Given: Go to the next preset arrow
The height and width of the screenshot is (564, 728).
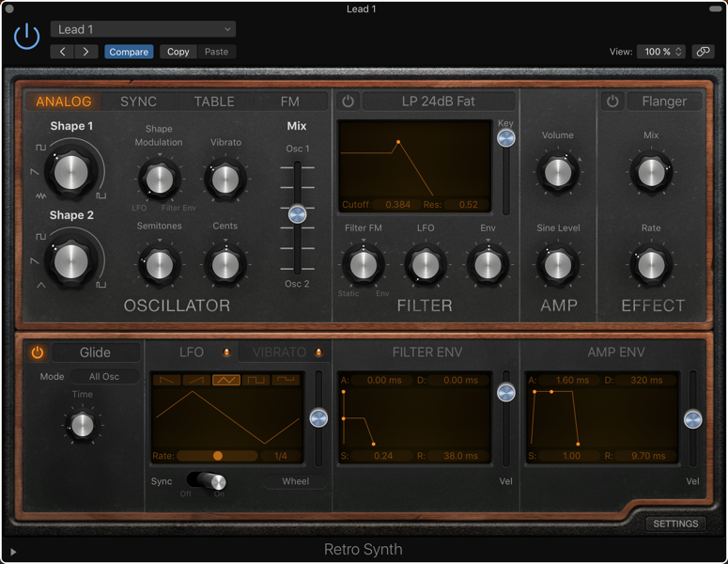Looking at the screenshot, I should click(x=85, y=52).
